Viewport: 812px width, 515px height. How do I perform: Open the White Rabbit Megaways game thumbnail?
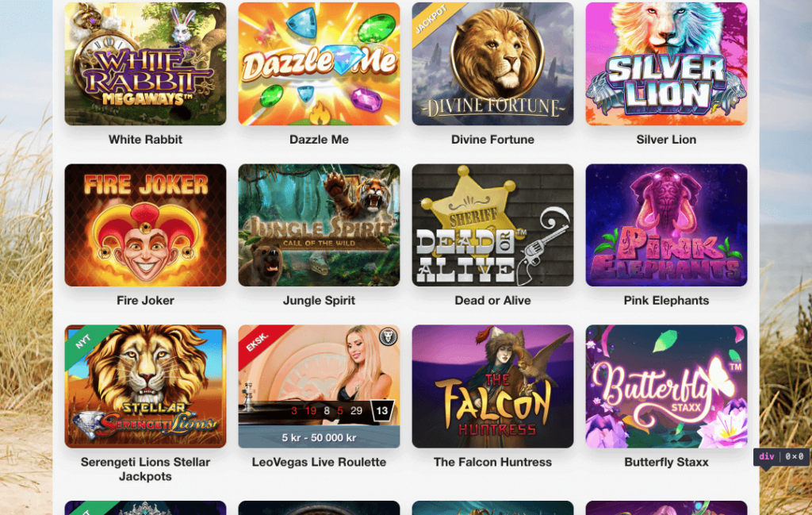(146, 63)
